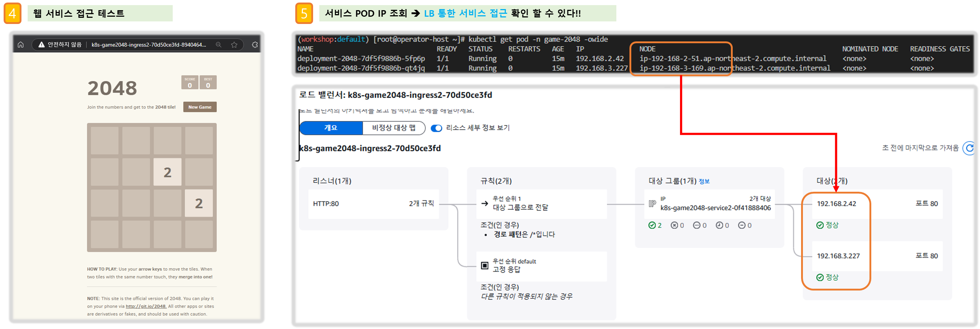Click the 경로 패턴은 /*입니다 condition

524,234
